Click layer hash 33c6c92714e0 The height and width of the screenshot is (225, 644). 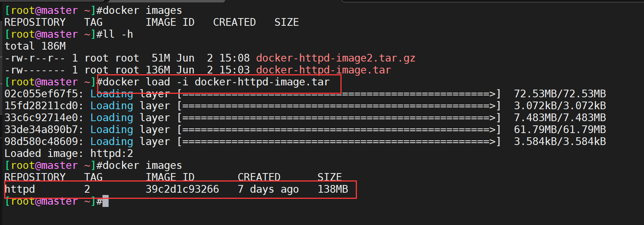(41, 118)
